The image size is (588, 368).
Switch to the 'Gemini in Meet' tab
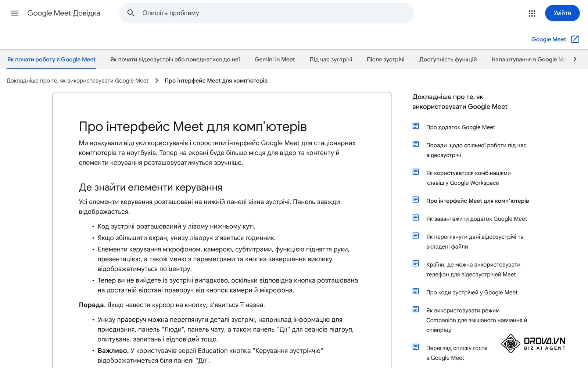pyautogui.click(x=275, y=59)
